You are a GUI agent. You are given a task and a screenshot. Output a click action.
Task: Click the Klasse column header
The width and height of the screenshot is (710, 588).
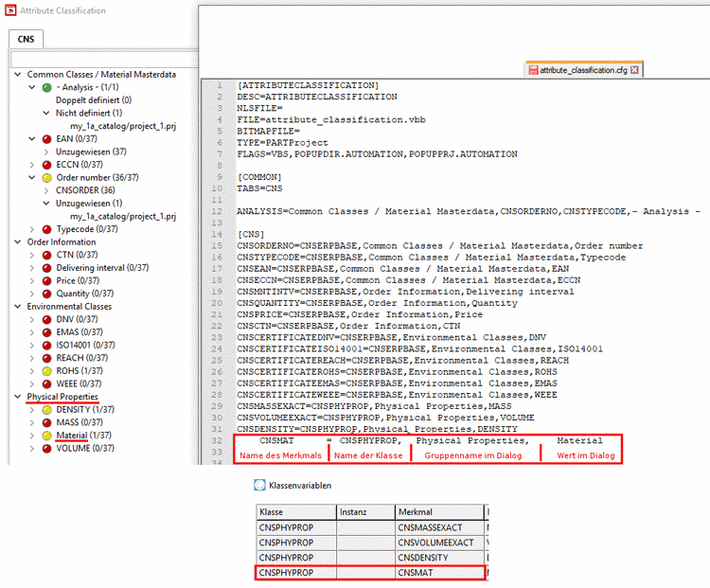point(296,512)
